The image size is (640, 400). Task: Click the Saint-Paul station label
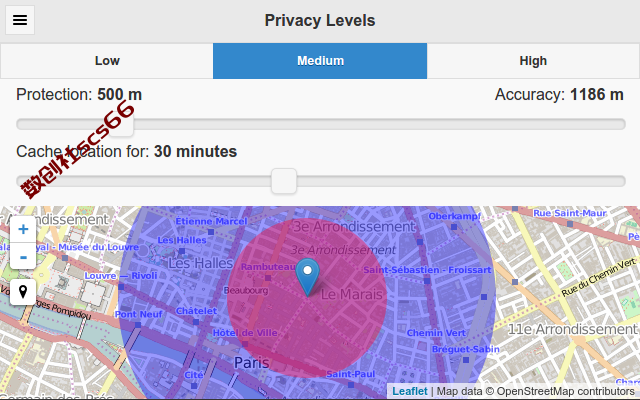(x=351, y=374)
